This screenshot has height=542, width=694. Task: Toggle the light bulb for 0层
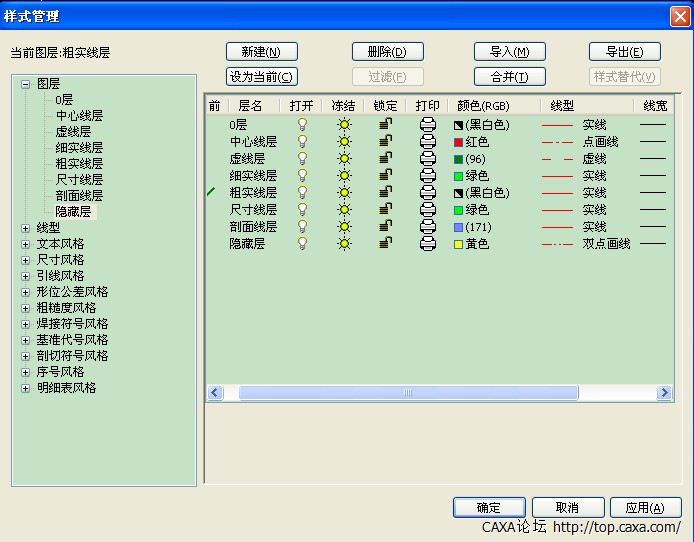click(301, 125)
